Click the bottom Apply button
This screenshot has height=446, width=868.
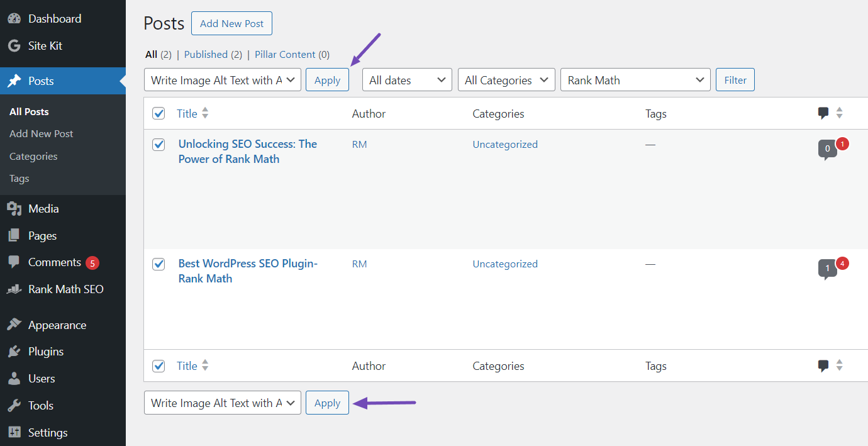tap(327, 403)
